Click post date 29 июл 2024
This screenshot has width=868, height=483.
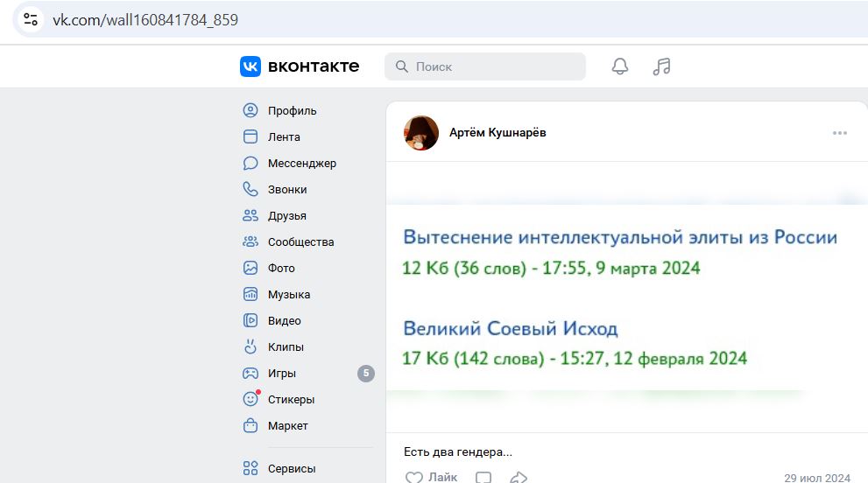point(817,478)
